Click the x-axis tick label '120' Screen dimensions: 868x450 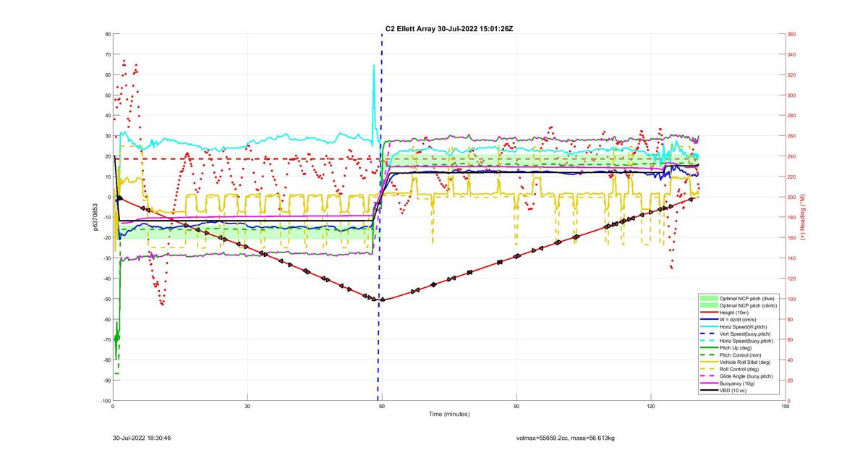[651, 406]
